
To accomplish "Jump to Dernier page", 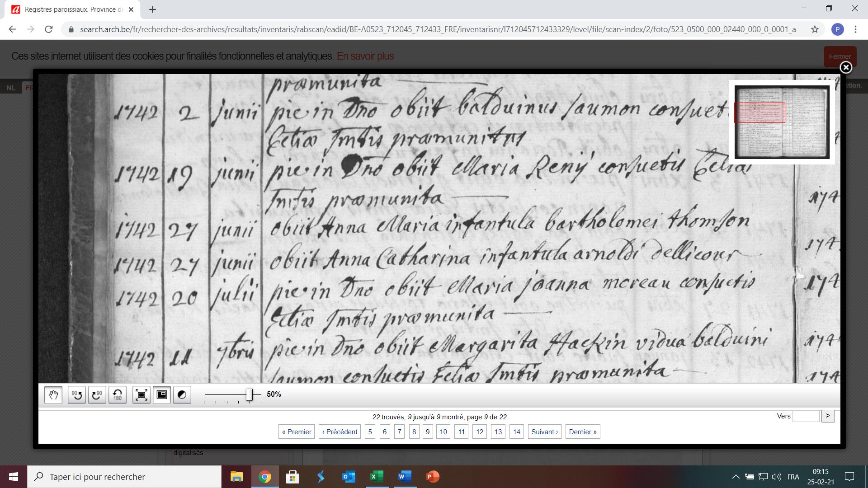I will coord(582,432).
